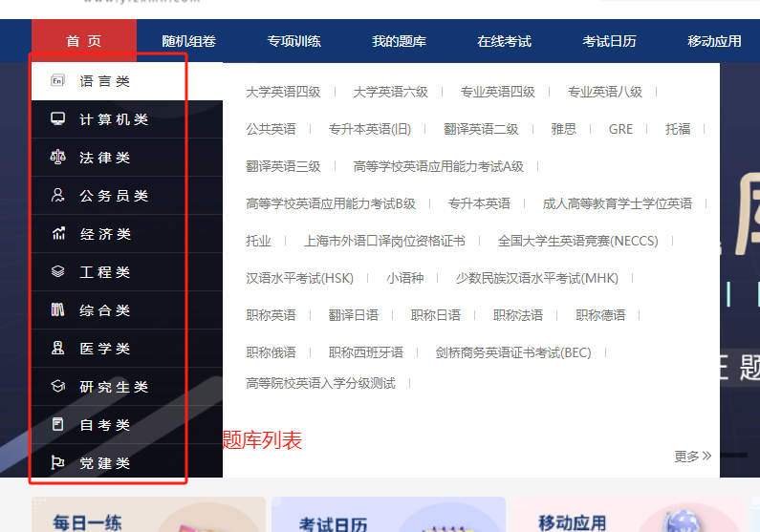Open 汉语水平考试(HSK) link
The height and width of the screenshot is (532, 760).
tap(300, 278)
